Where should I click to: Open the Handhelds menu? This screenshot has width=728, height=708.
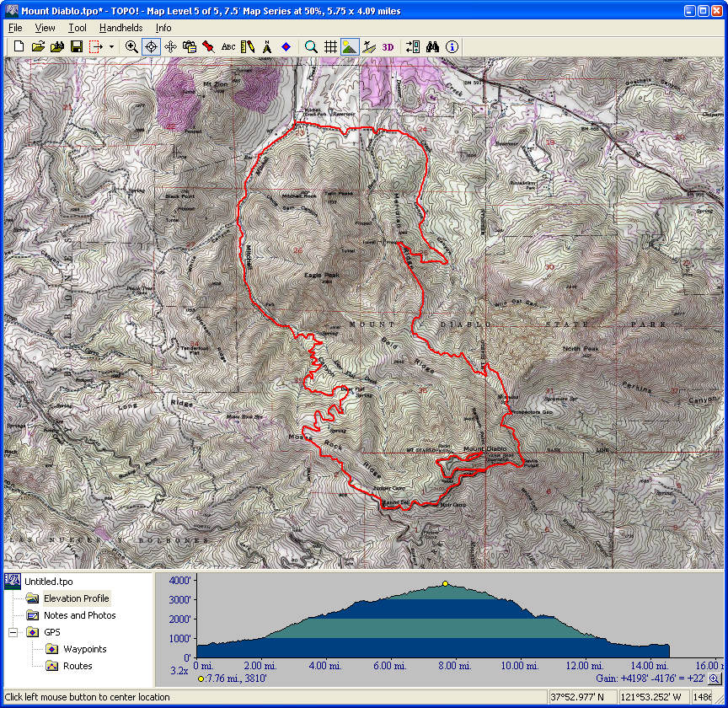pyautogui.click(x=120, y=28)
